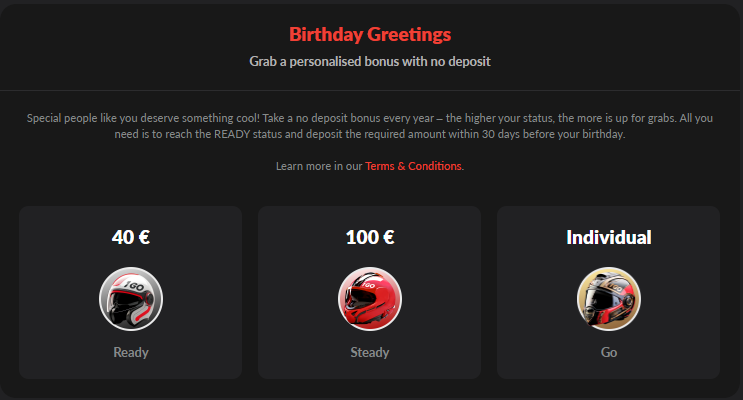Select the 40 € bonus amount
743x400 pixels.
coord(130,238)
